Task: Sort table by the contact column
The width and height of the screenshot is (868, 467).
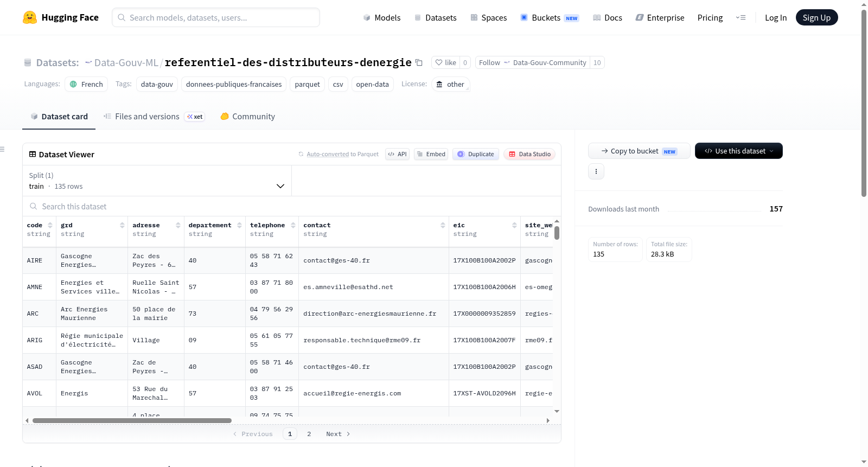Action: pos(443,225)
